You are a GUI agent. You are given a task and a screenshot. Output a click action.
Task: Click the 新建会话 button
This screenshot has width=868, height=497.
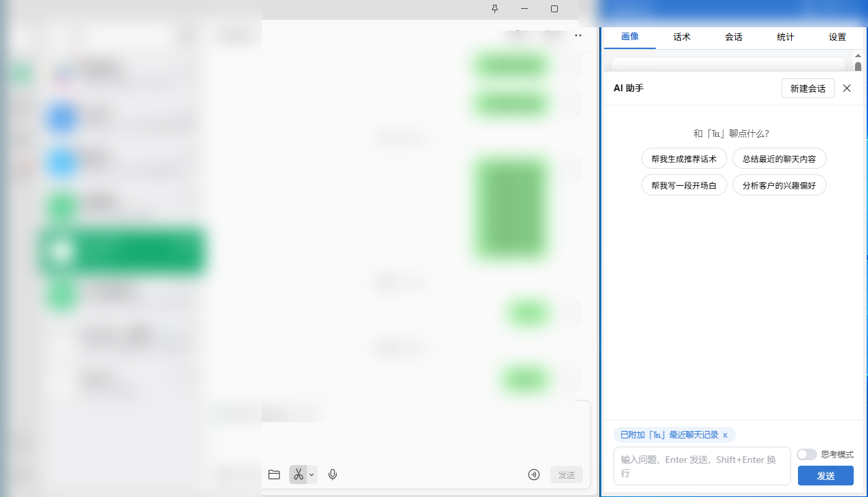click(808, 89)
